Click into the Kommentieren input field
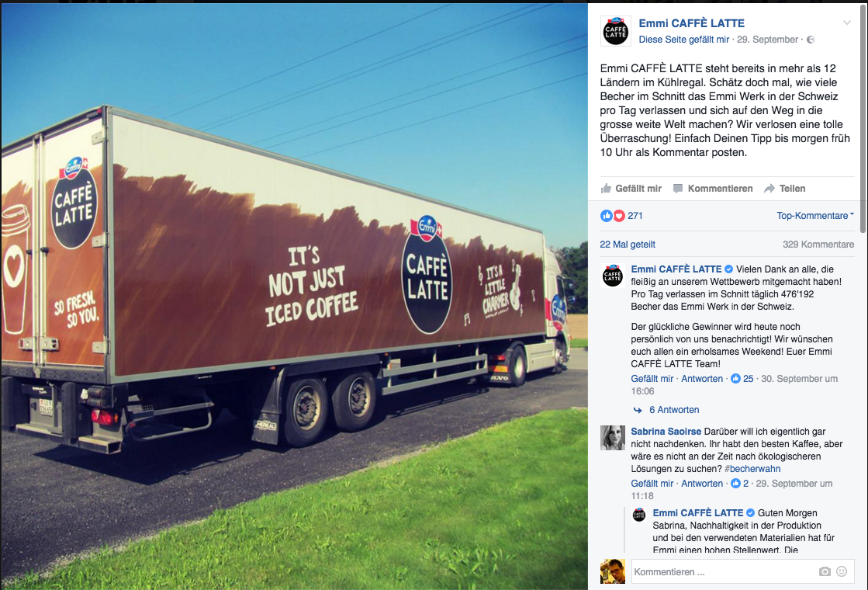Viewport: 868px width, 590px height. tap(724, 571)
